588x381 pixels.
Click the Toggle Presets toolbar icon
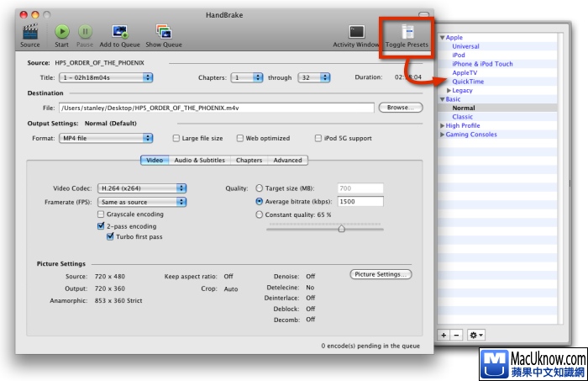(407, 32)
